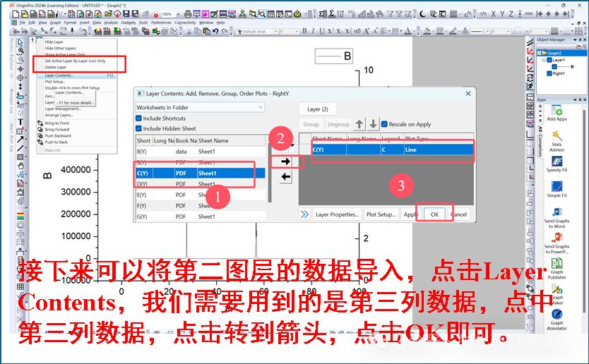Image resolution: width=589 pixels, height=364 pixels.
Task: Click the X axis icon in toolbar
Action: click(493, 14)
